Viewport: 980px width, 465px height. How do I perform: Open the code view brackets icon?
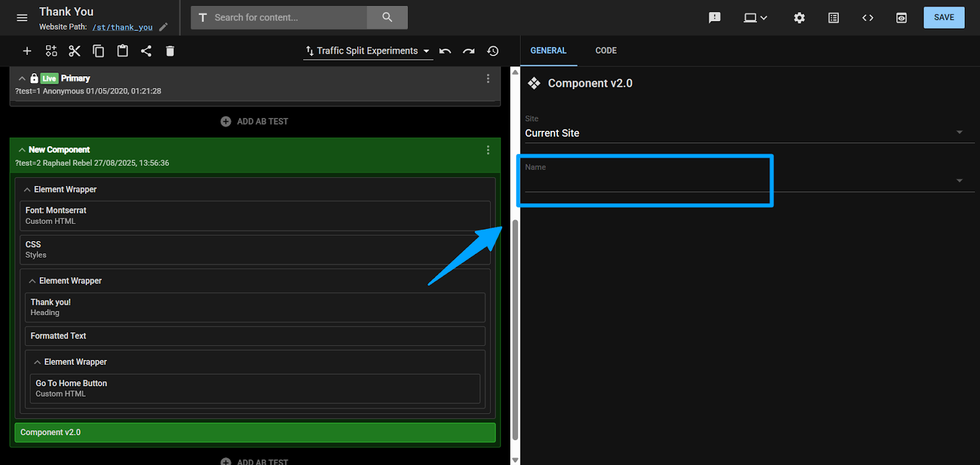(868, 18)
